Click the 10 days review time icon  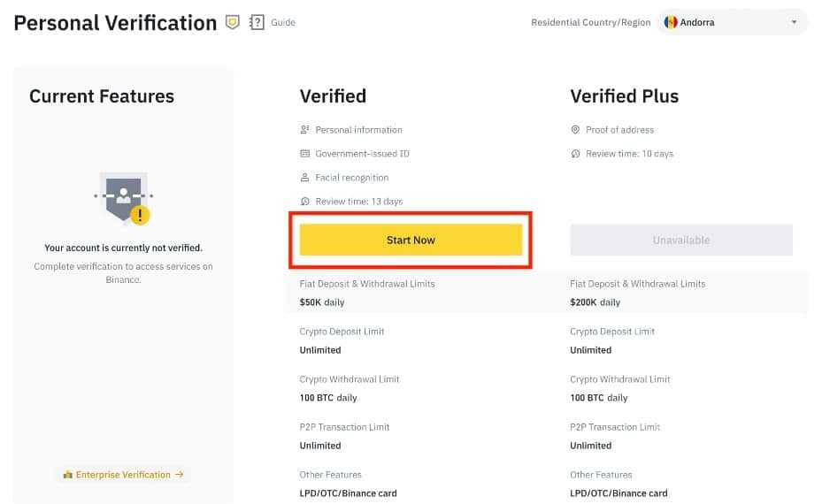[576, 154]
